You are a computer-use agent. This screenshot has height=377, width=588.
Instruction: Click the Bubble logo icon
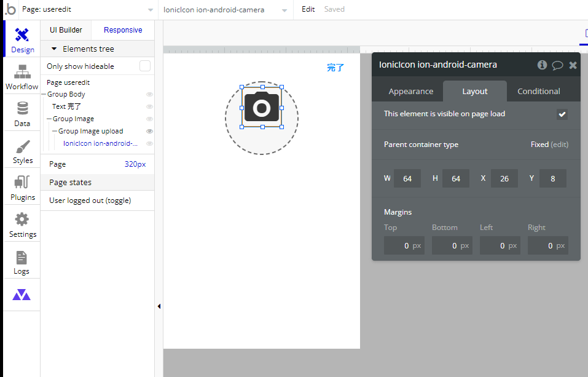10,9
